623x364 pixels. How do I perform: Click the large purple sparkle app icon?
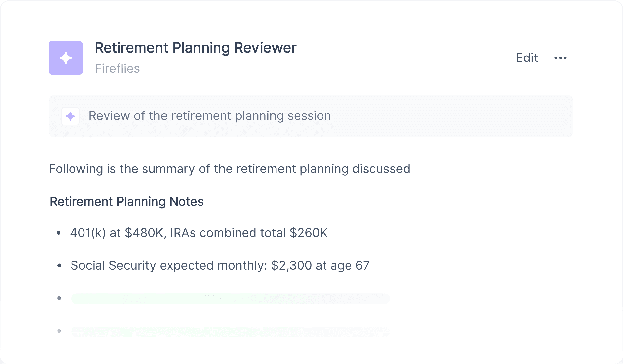[66, 58]
